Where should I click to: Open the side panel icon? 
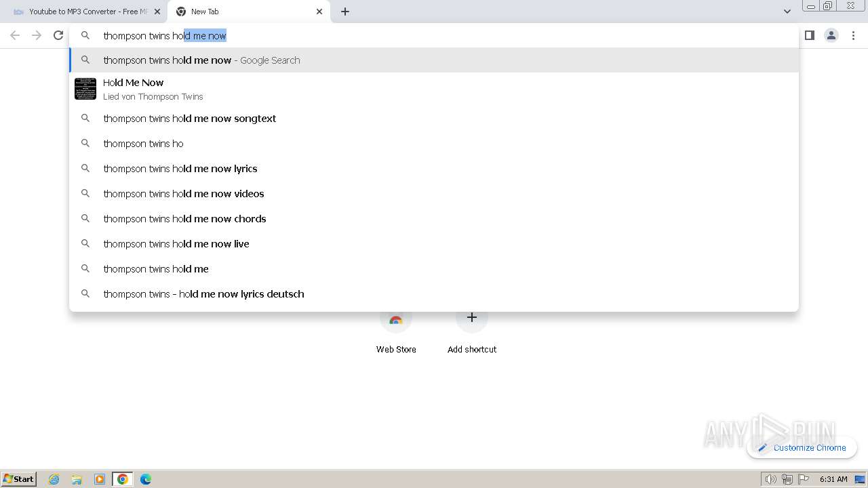pos(809,35)
